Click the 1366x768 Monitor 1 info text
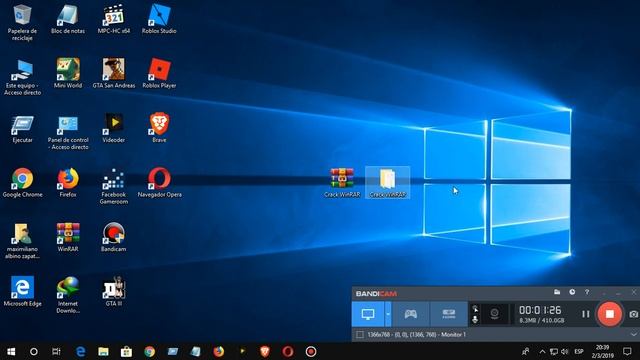The height and width of the screenshot is (360, 640). (x=416, y=334)
